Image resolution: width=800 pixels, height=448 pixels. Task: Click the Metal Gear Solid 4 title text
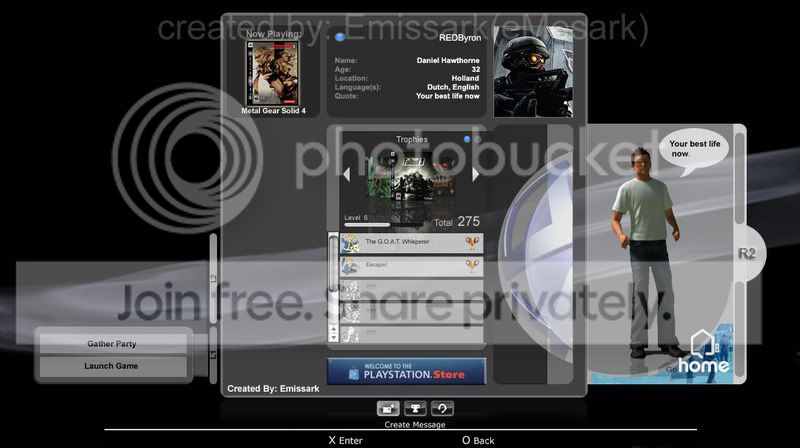273,111
